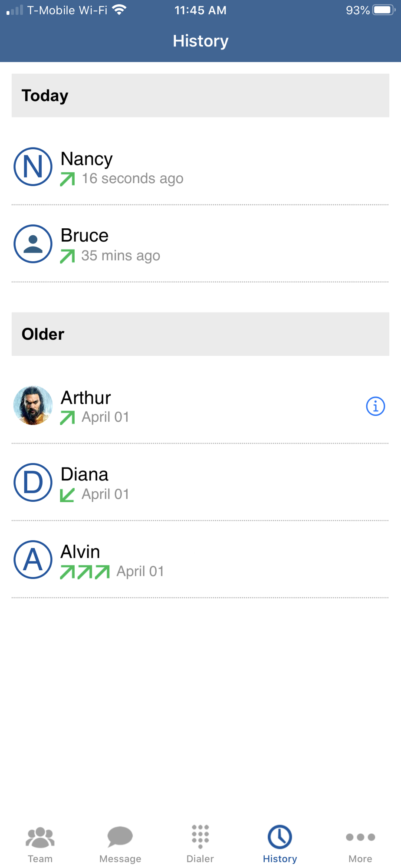Screen dimensions: 401x868
Task: Tap the info icon beside Arthur
Action: tap(375, 406)
